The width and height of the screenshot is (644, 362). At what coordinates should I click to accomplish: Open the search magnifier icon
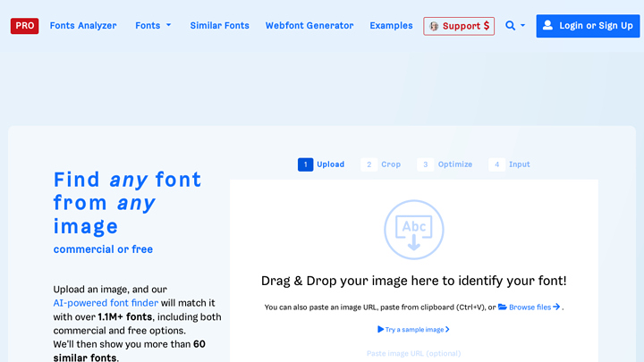pos(510,26)
